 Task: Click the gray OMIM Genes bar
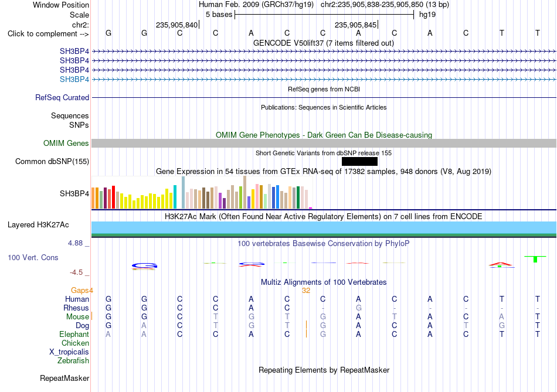(x=324, y=143)
